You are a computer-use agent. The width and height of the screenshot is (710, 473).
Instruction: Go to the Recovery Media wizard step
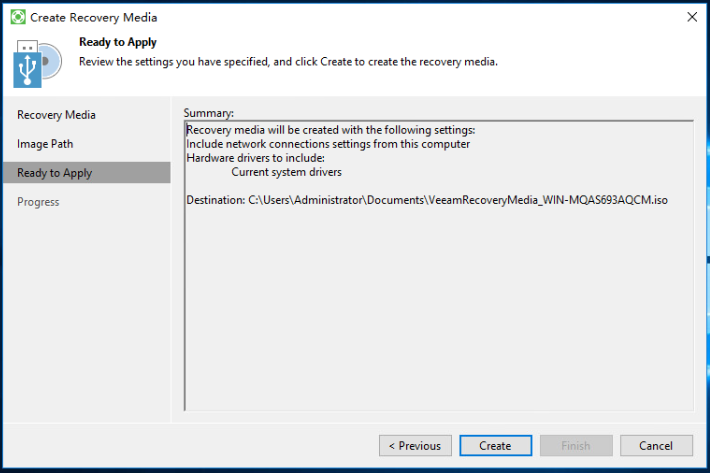56,115
